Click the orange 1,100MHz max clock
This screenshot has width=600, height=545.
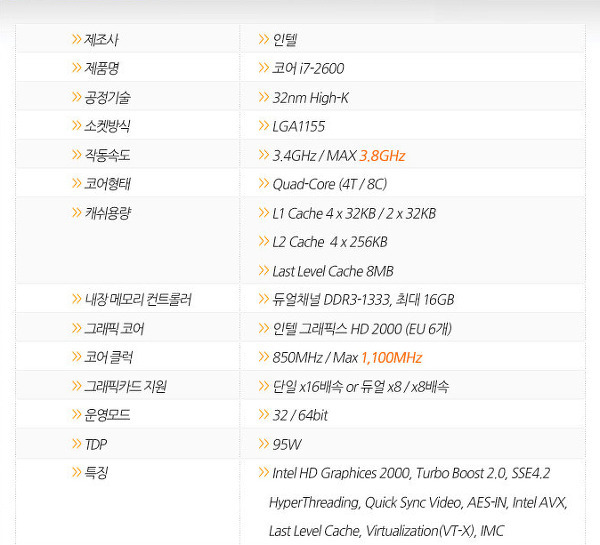tap(391, 357)
